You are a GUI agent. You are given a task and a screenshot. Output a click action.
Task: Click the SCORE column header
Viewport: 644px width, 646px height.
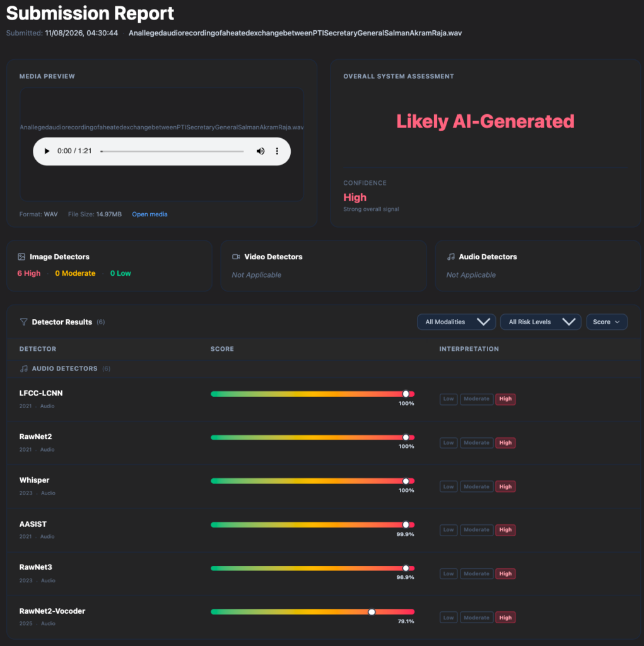[222, 349]
